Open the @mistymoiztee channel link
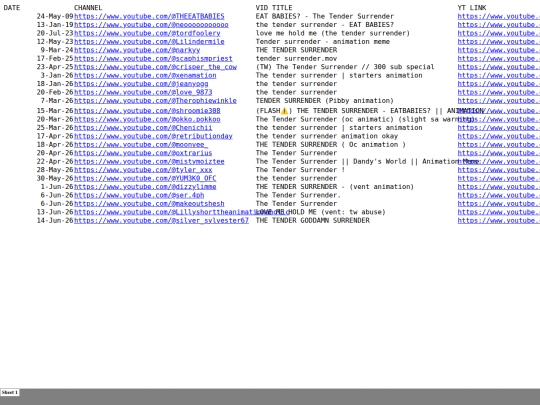The height and width of the screenshot is (405, 540). [149, 161]
